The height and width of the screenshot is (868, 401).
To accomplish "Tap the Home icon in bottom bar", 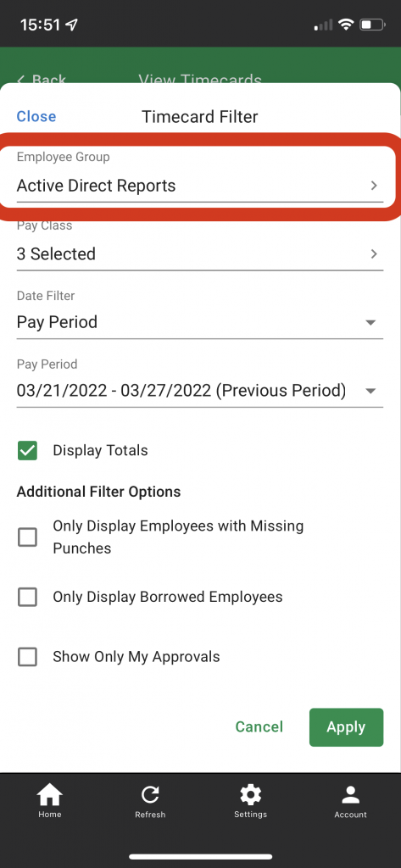I will (49, 795).
